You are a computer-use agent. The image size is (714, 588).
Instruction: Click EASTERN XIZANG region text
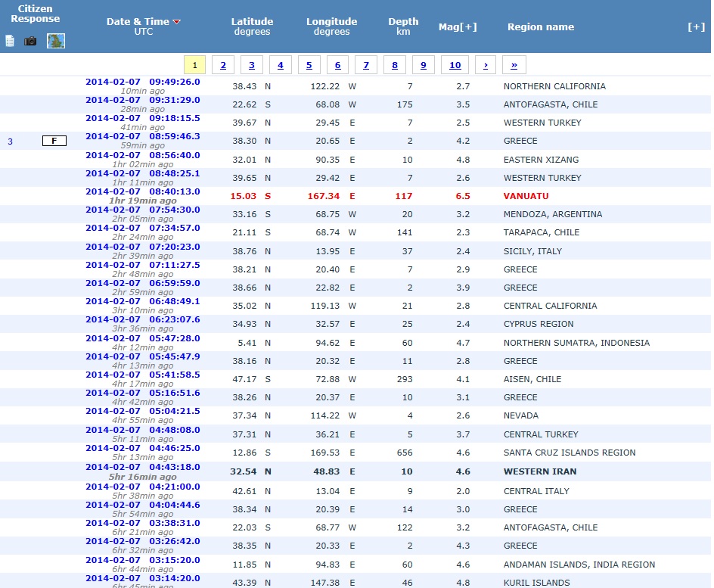(541, 160)
